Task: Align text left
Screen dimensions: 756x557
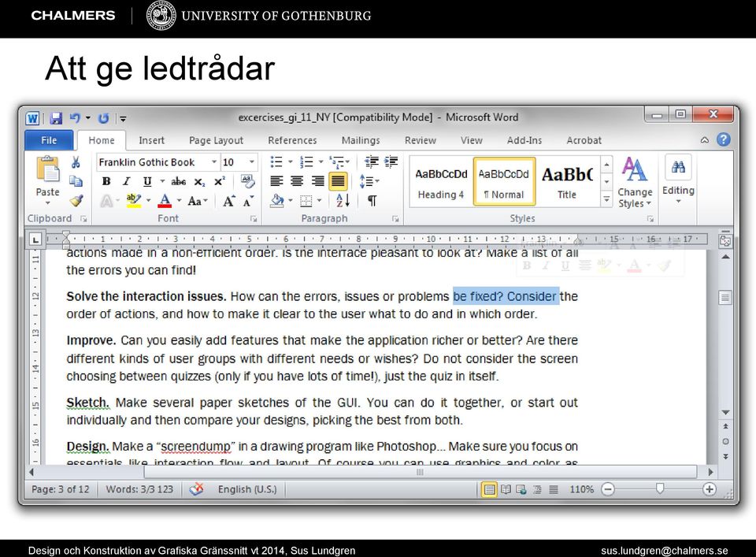Action: point(276,181)
